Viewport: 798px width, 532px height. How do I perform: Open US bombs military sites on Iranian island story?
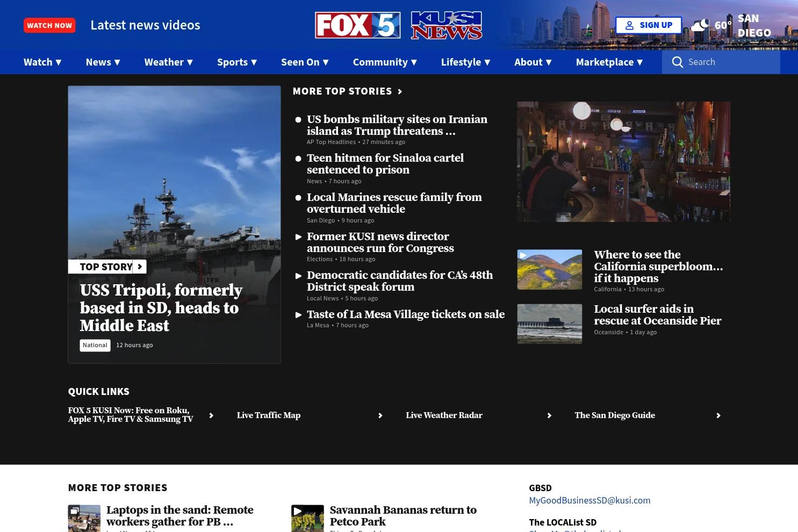(x=397, y=125)
